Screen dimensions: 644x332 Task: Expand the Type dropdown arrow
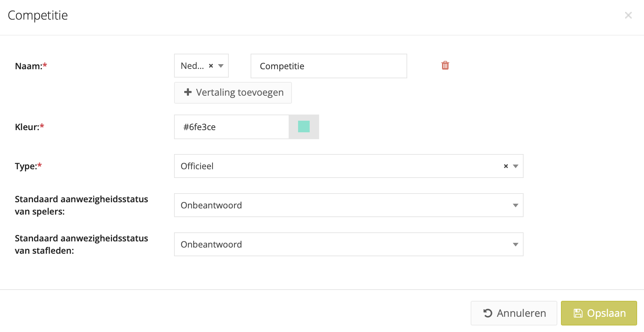point(516,166)
